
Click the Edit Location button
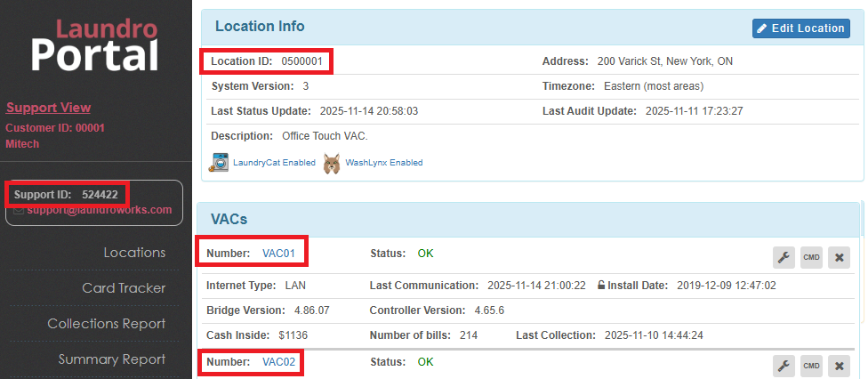(800, 28)
